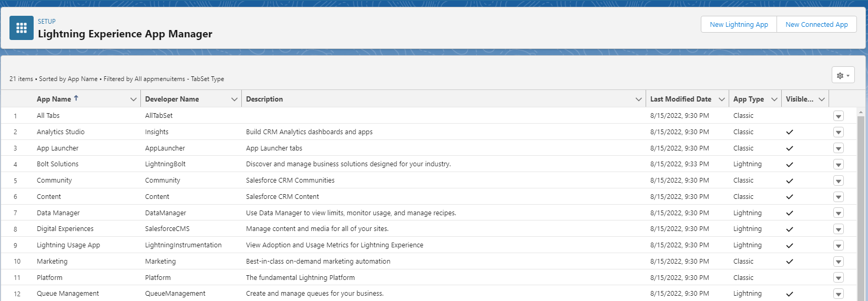Open row actions for Bolt Solutions

coord(838,165)
